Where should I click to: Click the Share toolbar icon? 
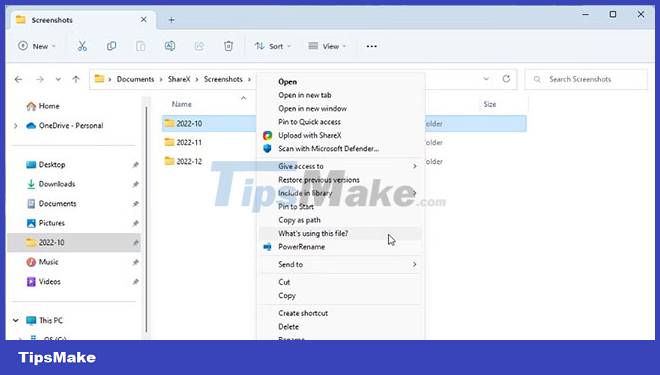pos(199,46)
